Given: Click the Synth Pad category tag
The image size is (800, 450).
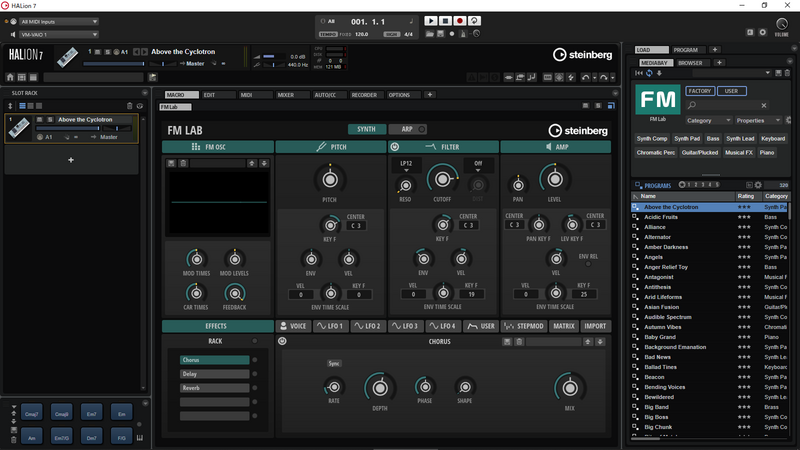Looking at the screenshot, I should pos(687,139).
